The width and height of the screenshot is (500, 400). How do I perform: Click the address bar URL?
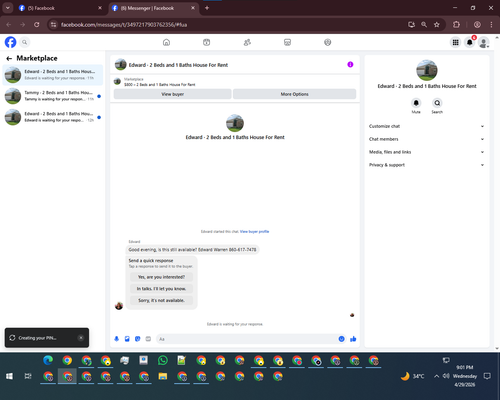[x=124, y=25]
